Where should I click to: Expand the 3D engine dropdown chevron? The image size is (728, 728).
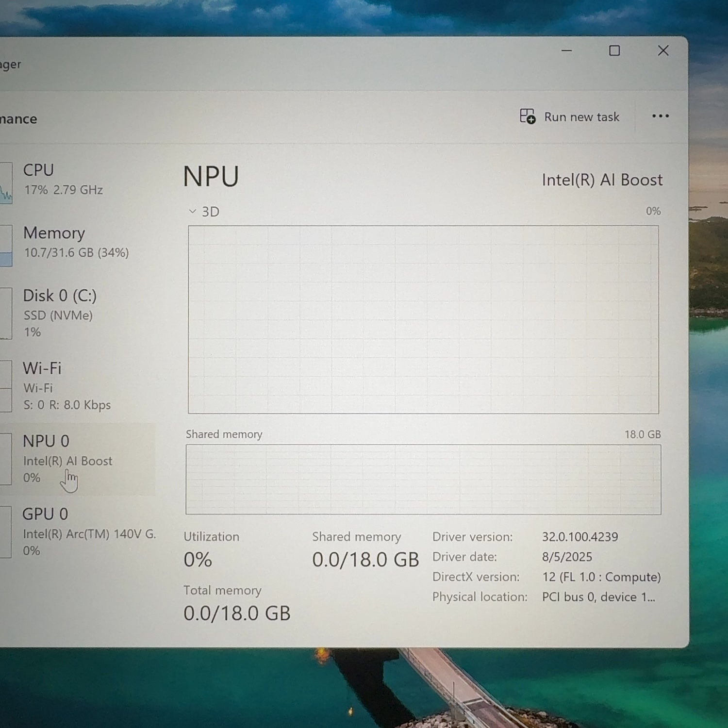[x=193, y=212]
